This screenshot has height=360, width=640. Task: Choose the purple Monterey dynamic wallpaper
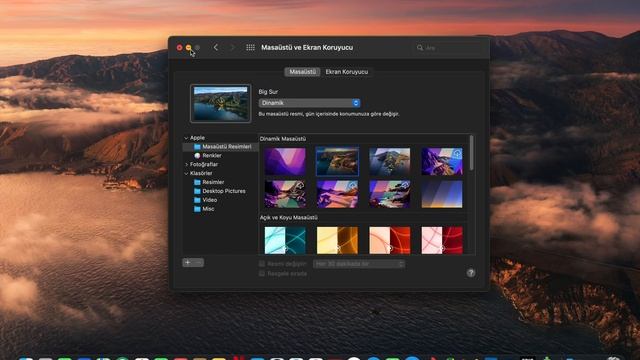pyautogui.click(x=285, y=162)
